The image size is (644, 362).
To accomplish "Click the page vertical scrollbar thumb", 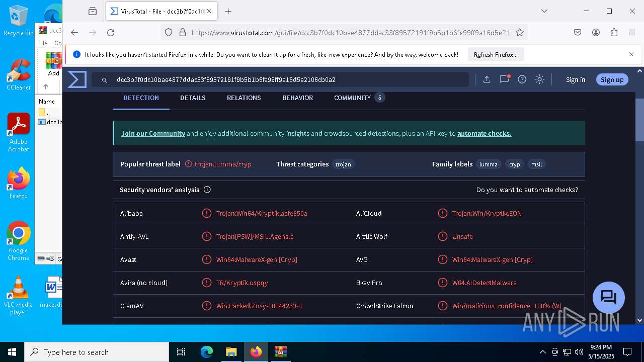I will [x=639, y=120].
